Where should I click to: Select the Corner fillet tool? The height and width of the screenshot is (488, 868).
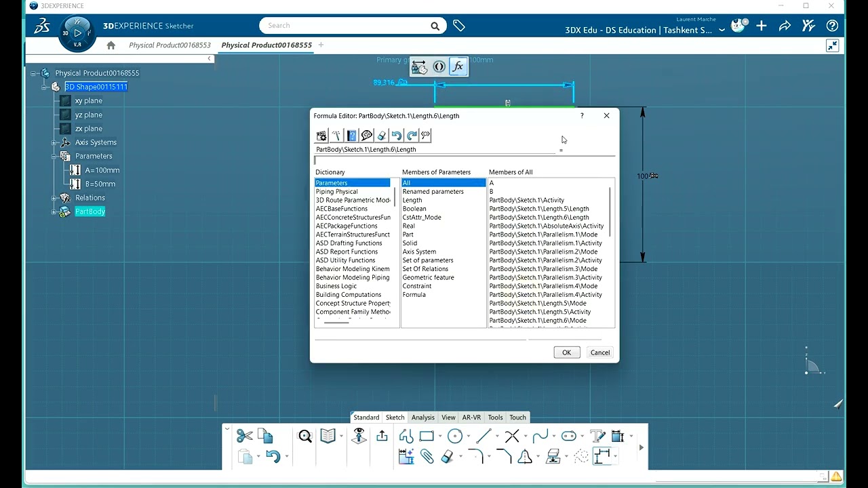coord(475,457)
